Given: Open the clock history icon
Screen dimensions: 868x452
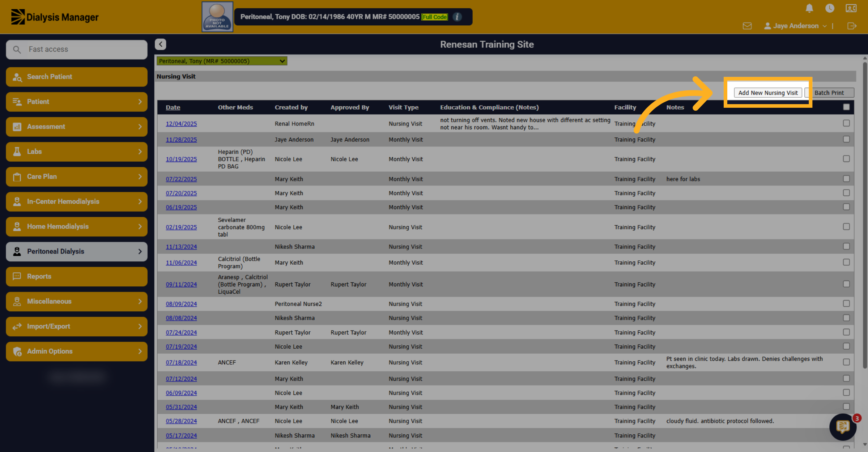Looking at the screenshot, I should [x=830, y=8].
